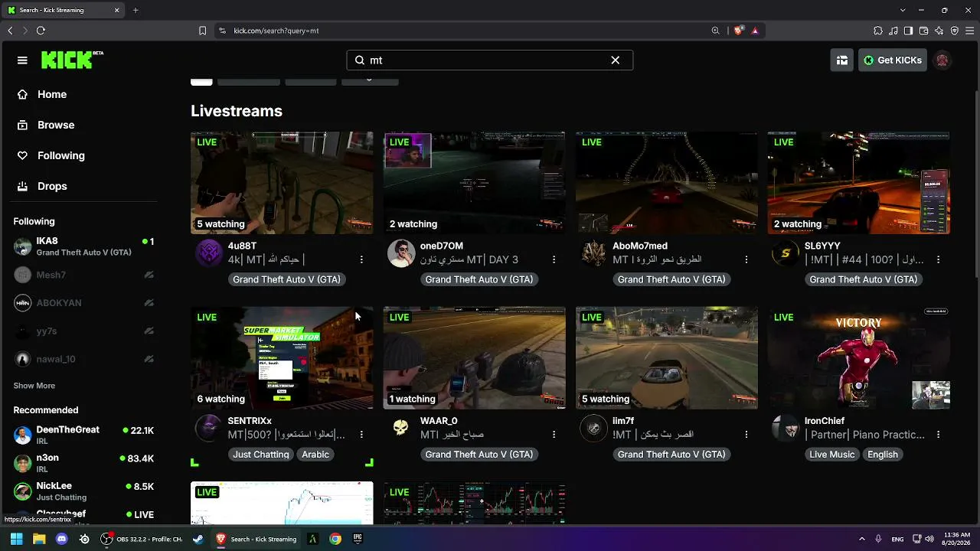Go back to the previous page
Viewport: 980px width, 551px height.
(x=10, y=31)
